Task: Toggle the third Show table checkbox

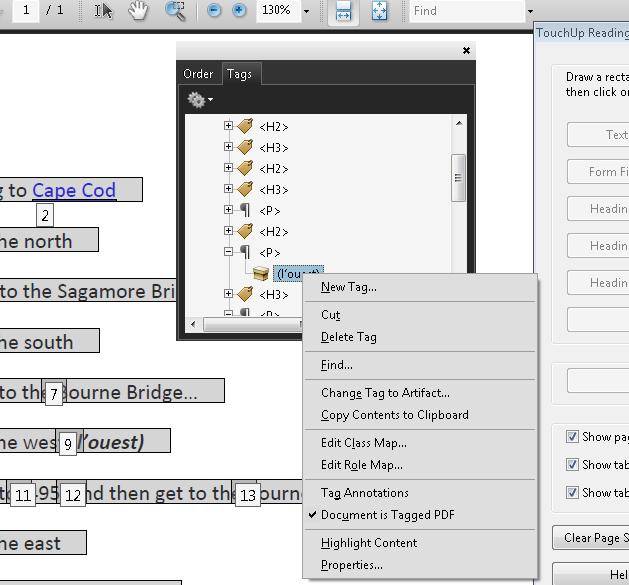Action: pyautogui.click(x=572, y=492)
